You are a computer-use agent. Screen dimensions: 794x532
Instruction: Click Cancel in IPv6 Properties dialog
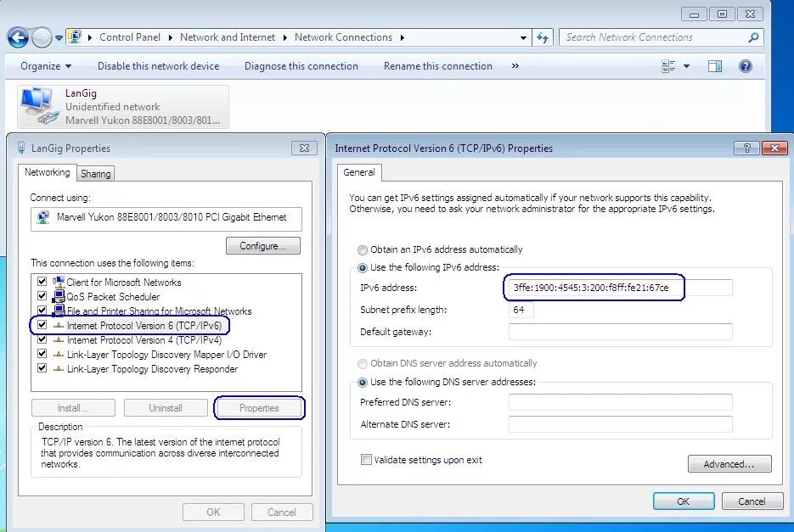(x=752, y=501)
